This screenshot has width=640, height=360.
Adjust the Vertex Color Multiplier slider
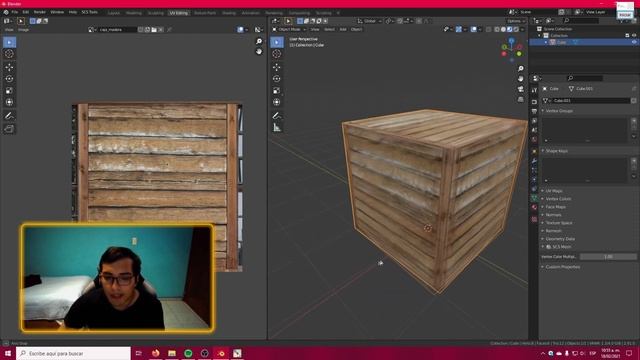point(608,257)
